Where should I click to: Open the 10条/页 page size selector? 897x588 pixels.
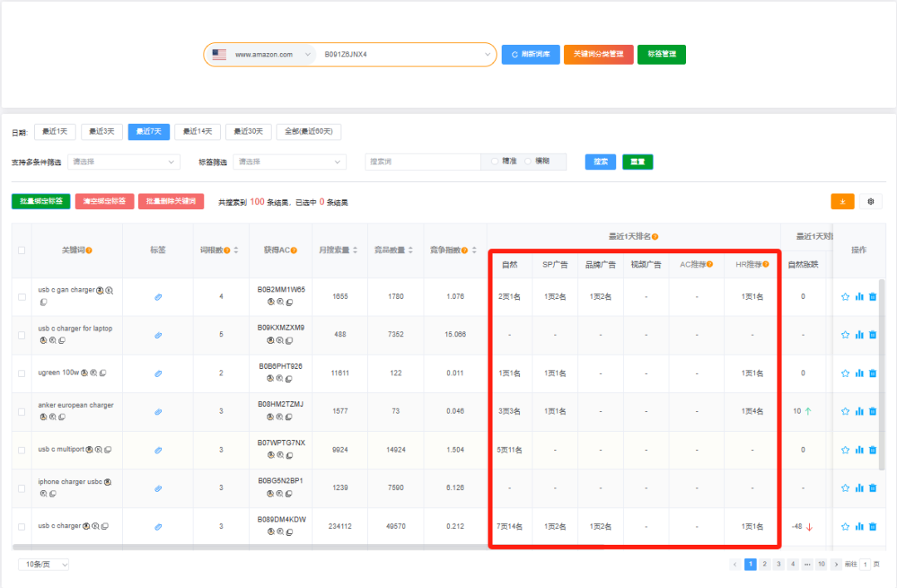44,565
